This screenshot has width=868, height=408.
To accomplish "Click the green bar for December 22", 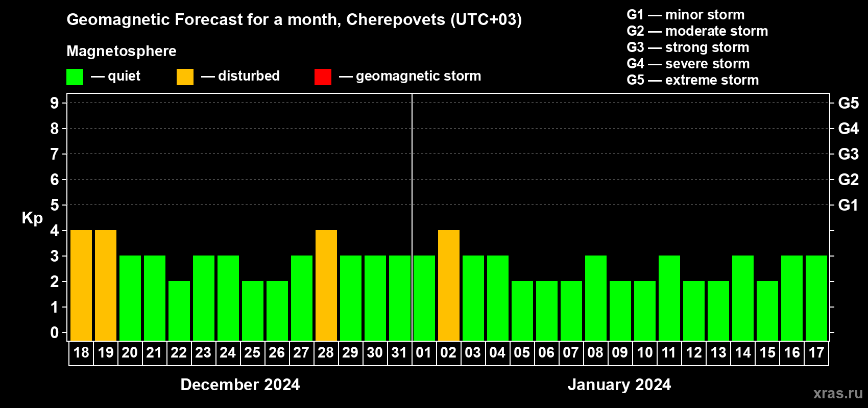I will tap(179, 311).
